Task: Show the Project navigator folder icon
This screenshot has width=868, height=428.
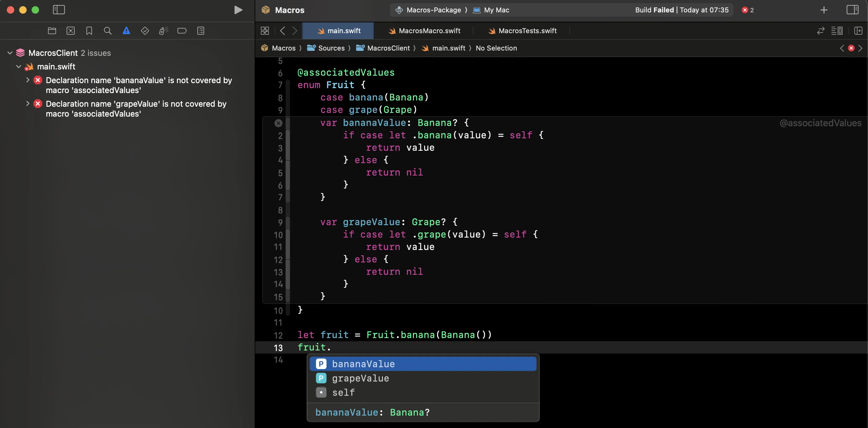Action: coord(52,31)
